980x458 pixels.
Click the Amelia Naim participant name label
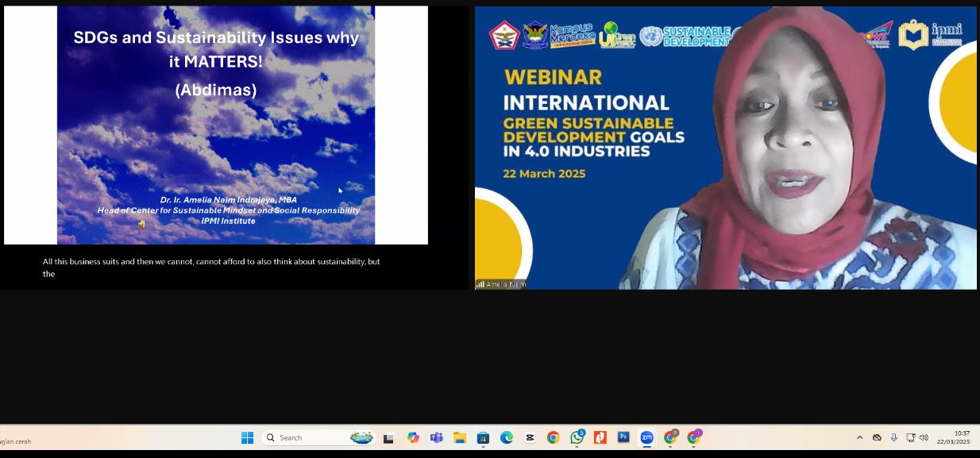[505, 284]
